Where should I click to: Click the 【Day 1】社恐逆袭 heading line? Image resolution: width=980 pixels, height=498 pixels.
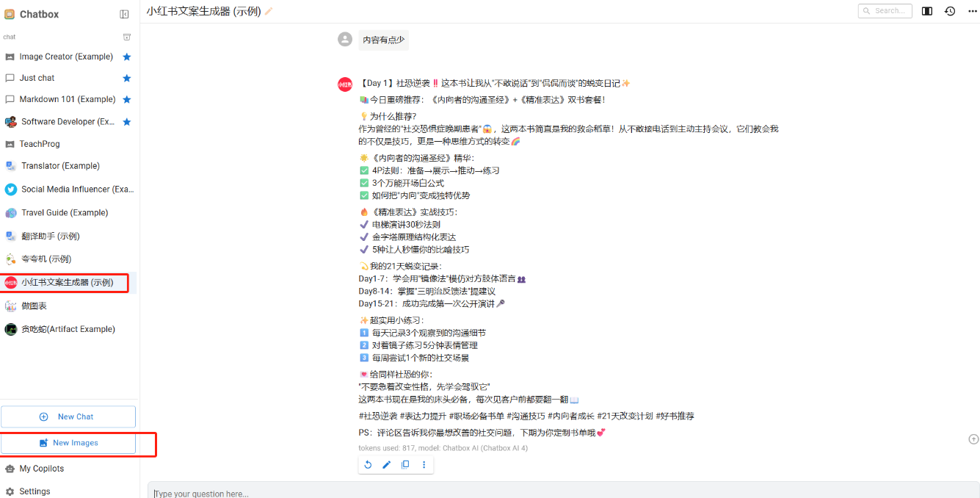495,83
